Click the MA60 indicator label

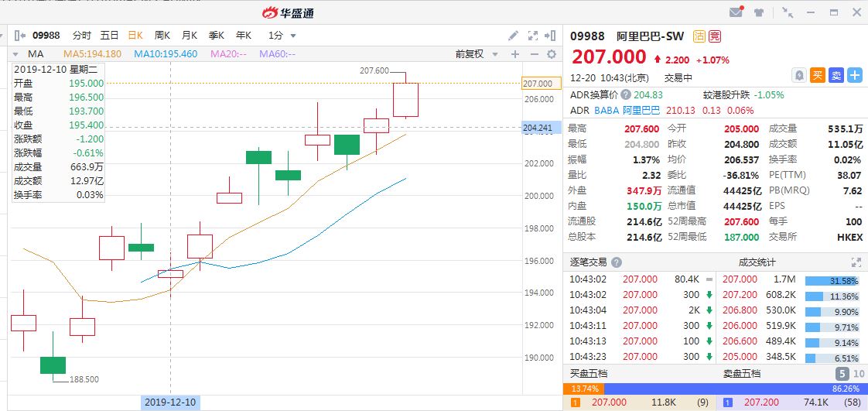click(277, 53)
